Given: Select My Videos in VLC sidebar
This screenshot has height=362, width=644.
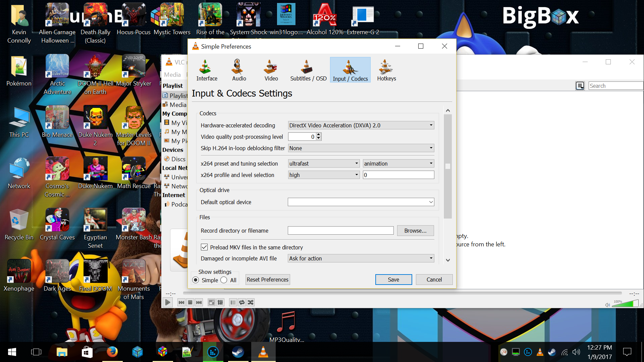Looking at the screenshot, I should (x=175, y=123).
